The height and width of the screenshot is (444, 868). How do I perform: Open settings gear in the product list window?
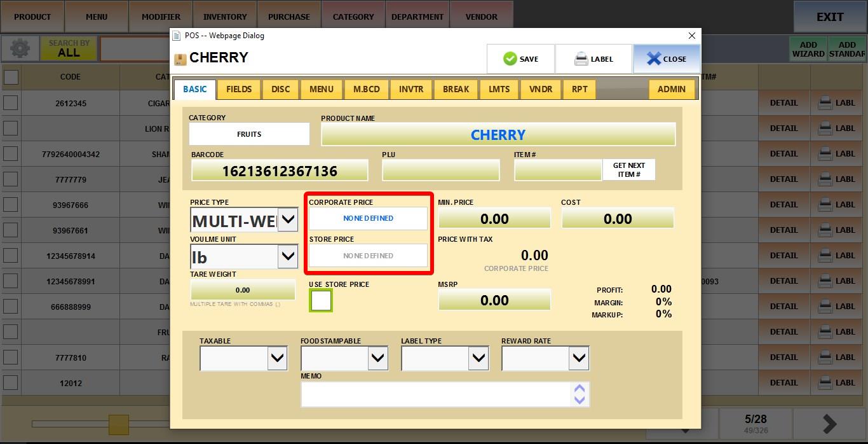(20, 48)
